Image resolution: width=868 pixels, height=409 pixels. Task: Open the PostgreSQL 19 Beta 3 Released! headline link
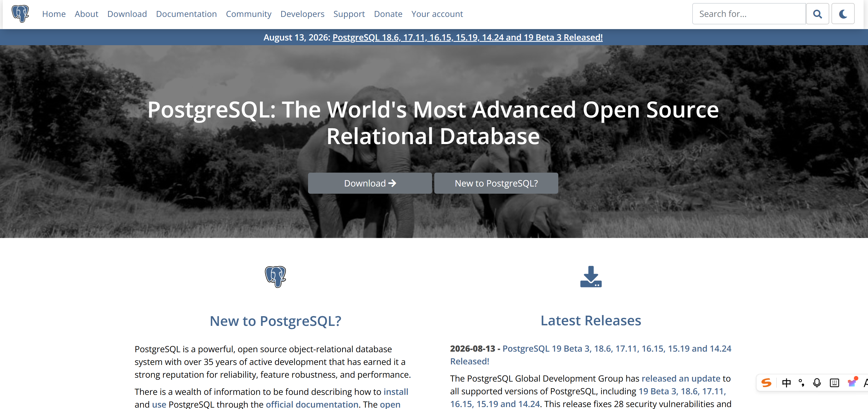point(591,355)
